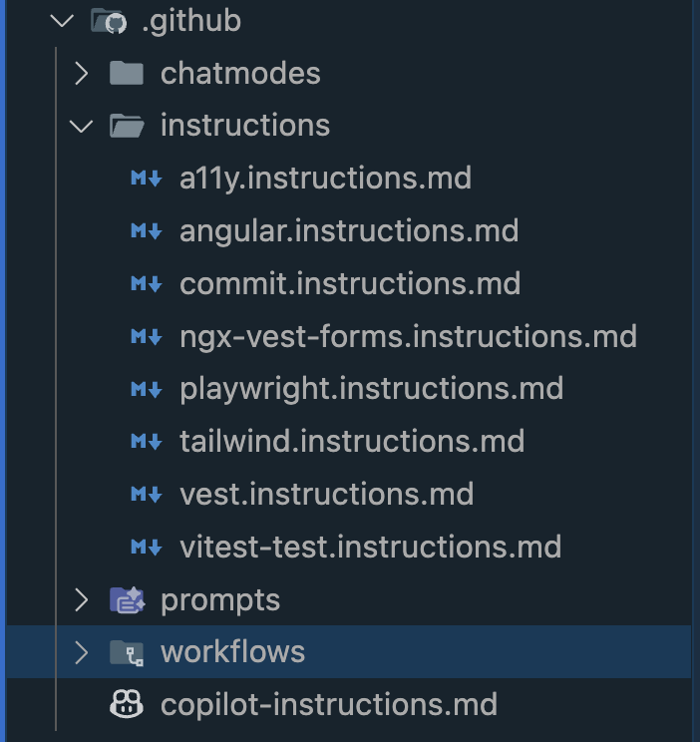Open playwright.instructions.md file
This screenshot has width=700, height=742.
click(x=372, y=389)
